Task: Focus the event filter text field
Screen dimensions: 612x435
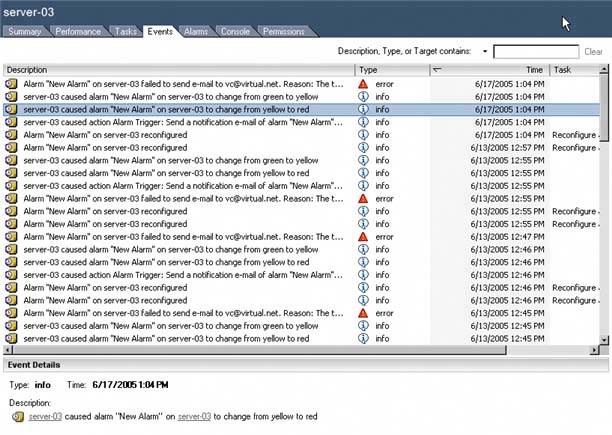Action: (535, 51)
